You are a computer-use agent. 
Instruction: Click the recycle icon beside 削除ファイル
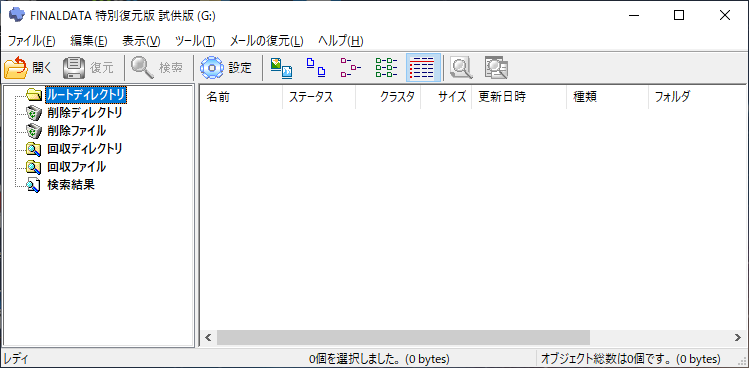[34, 130]
